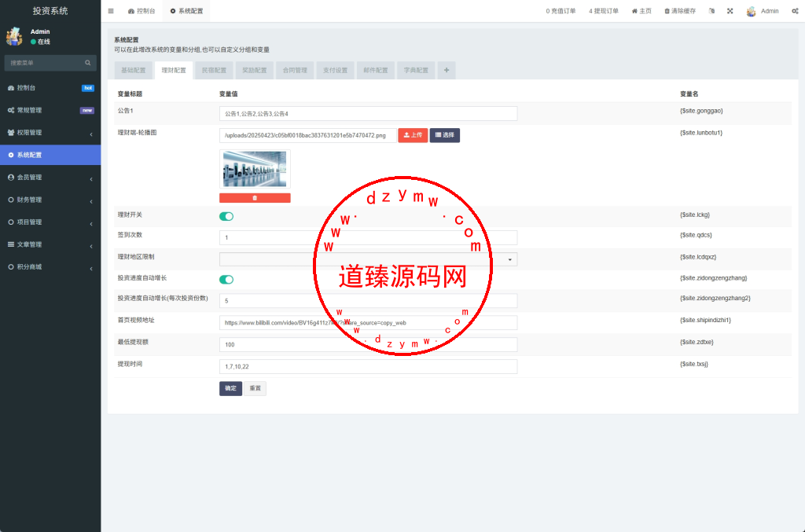
Task: Click the sidebar search magnifier icon
Action: [88, 63]
